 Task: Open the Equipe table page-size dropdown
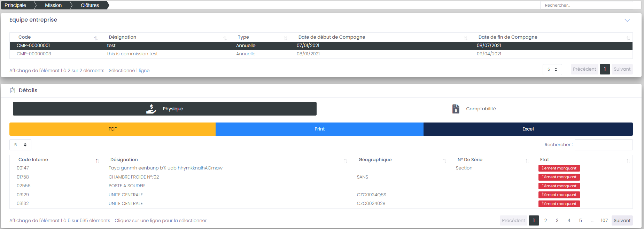click(552, 70)
